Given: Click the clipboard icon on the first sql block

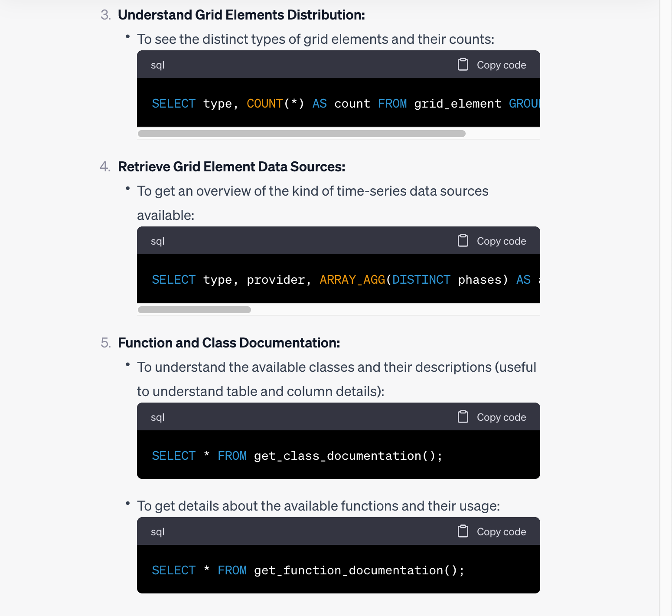Looking at the screenshot, I should click(463, 64).
